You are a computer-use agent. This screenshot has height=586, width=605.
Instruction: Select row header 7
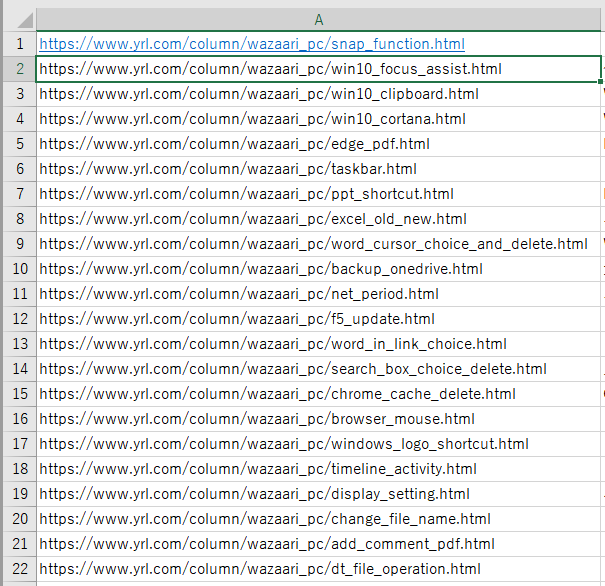pyautogui.click(x=20, y=194)
